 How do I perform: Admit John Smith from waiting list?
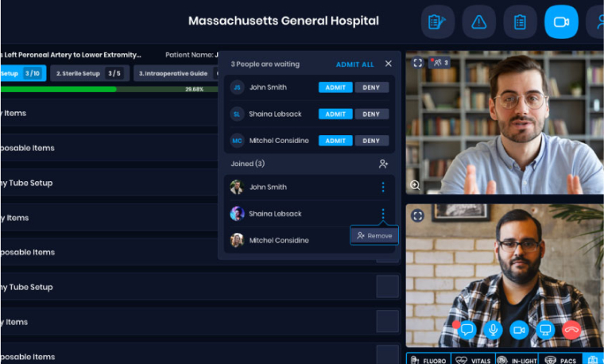(335, 87)
